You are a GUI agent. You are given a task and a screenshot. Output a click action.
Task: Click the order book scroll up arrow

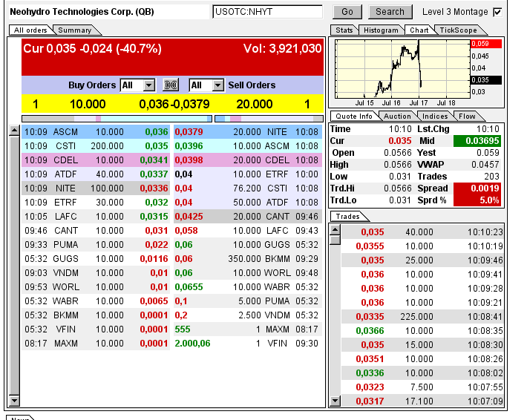14,131
